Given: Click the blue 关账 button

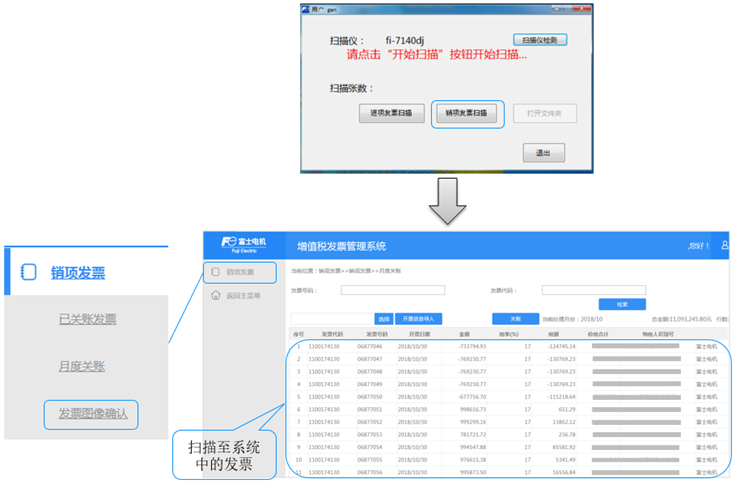Looking at the screenshot, I should 515,319.
